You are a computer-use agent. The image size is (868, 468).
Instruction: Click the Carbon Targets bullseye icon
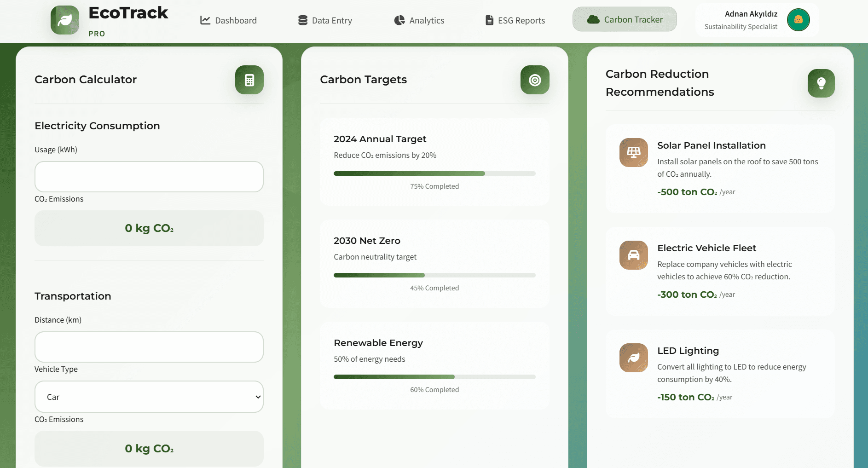click(x=534, y=80)
